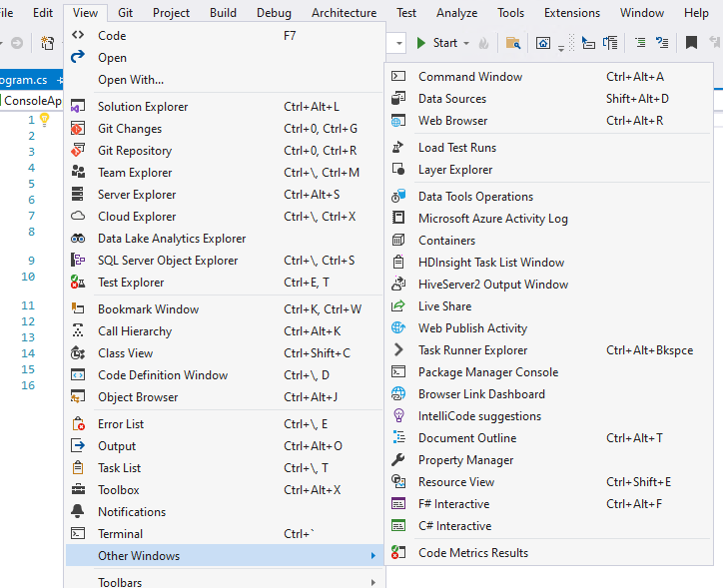Click the Team Explorer people icon
Screen dimensions: 723x588
tap(78, 172)
